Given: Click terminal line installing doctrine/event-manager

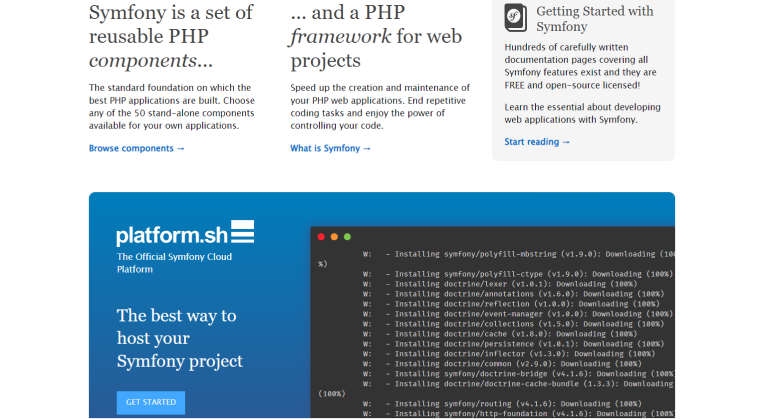Looking at the screenshot, I should click(x=518, y=314).
